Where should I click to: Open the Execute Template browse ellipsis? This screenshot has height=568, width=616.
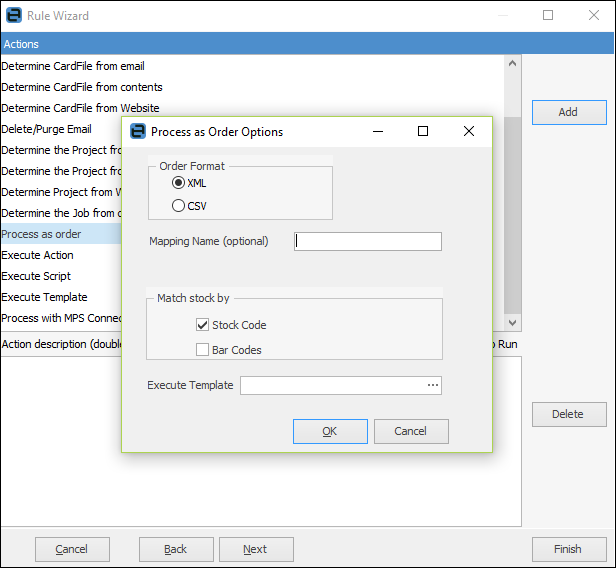coord(432,385)
